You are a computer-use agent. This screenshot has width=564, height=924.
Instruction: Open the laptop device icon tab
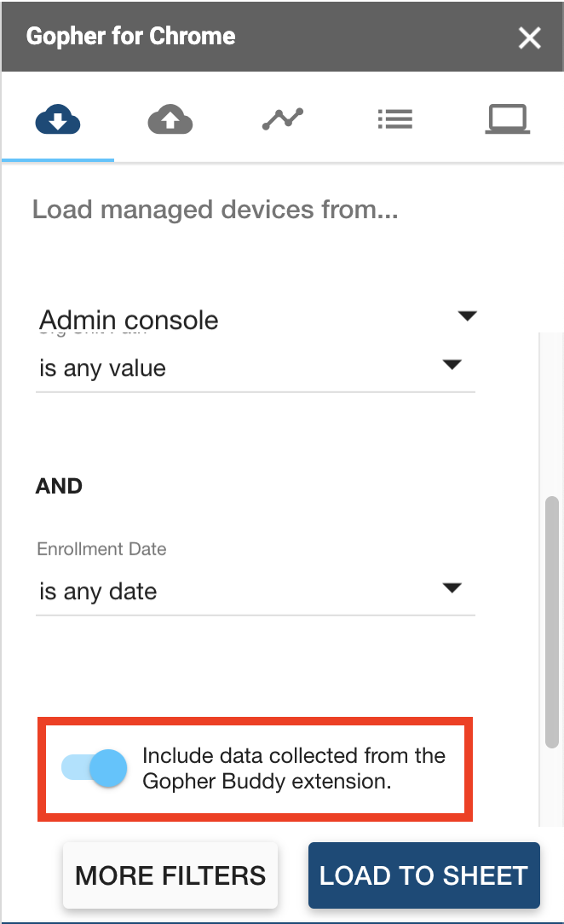pos(508,120)
